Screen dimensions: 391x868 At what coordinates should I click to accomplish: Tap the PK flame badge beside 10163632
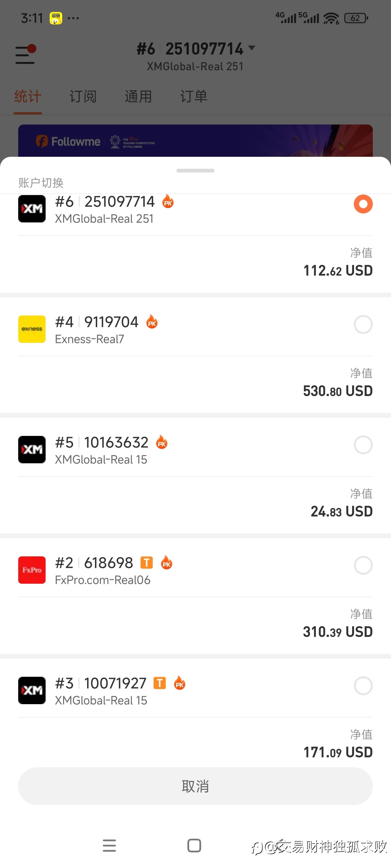(x=162, y=442)
